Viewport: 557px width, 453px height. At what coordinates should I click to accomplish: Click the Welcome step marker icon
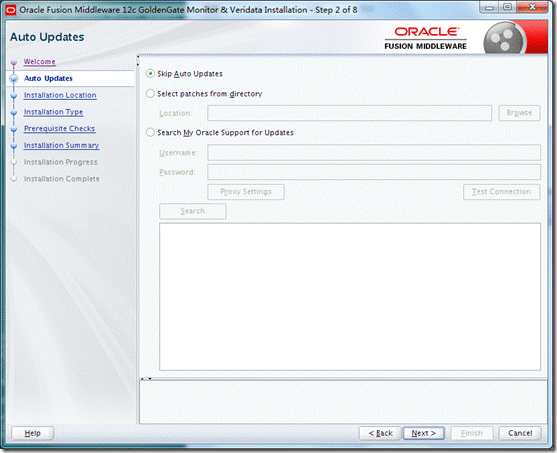(14, 63)
